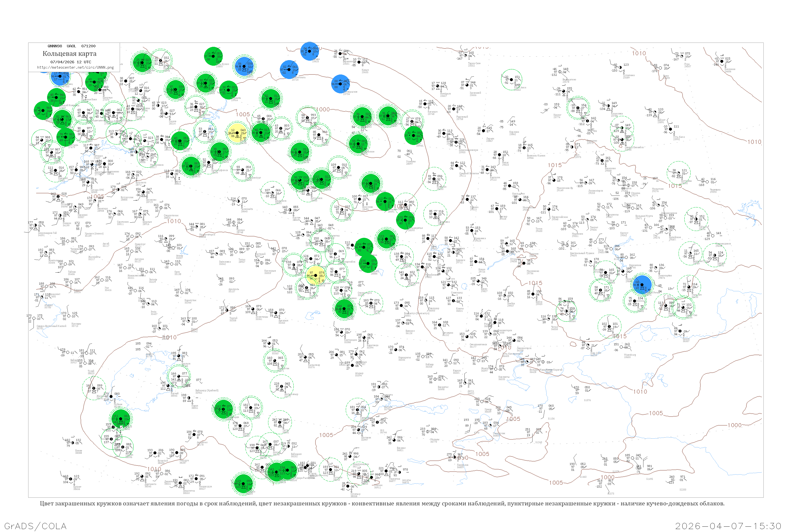
Task: Click the yellow Бисер 28138 station circle
Action: (x=237, y=133)
